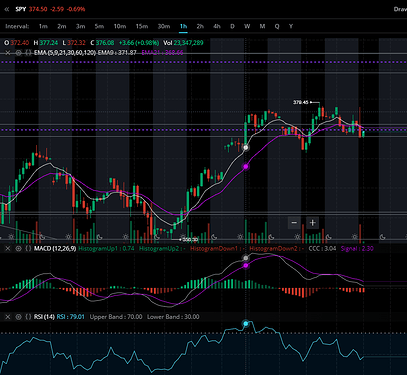
Task: Click the white EMA9 crosshair dot on chart
Action: [x=246, y=147]
